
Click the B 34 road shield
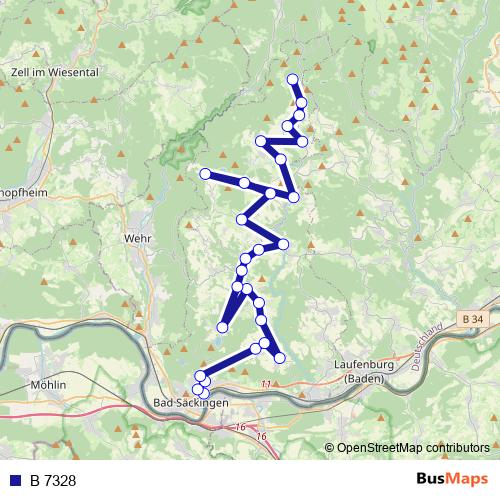tap(473, 319)
